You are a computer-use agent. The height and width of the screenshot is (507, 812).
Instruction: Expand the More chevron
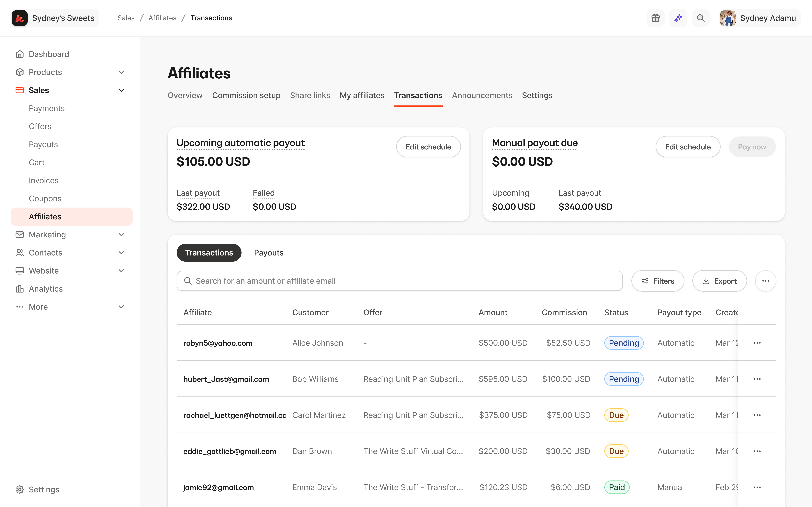click(121, 307)
